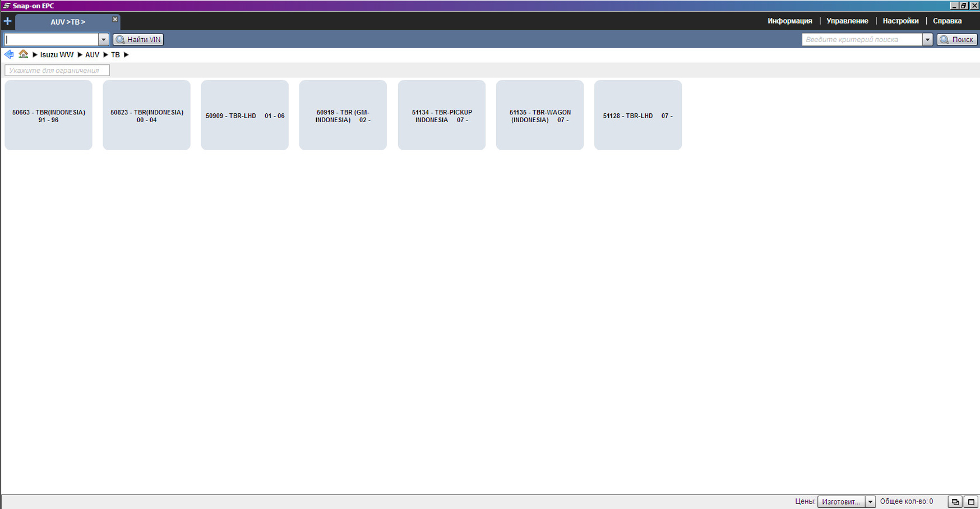The height and width of the screenshot is (509, 980).
Task: Click the cascade windows icon in status bar
Action: coord(955,502)
